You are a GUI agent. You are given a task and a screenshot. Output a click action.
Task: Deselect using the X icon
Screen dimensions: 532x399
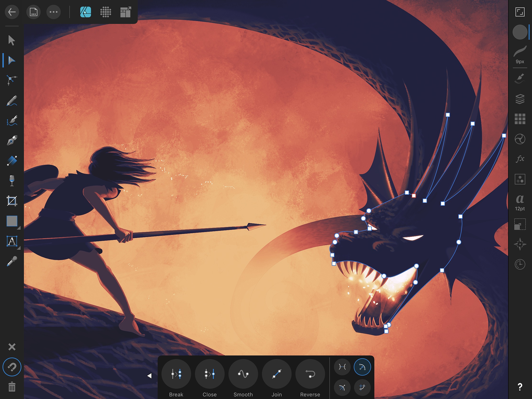12,347
